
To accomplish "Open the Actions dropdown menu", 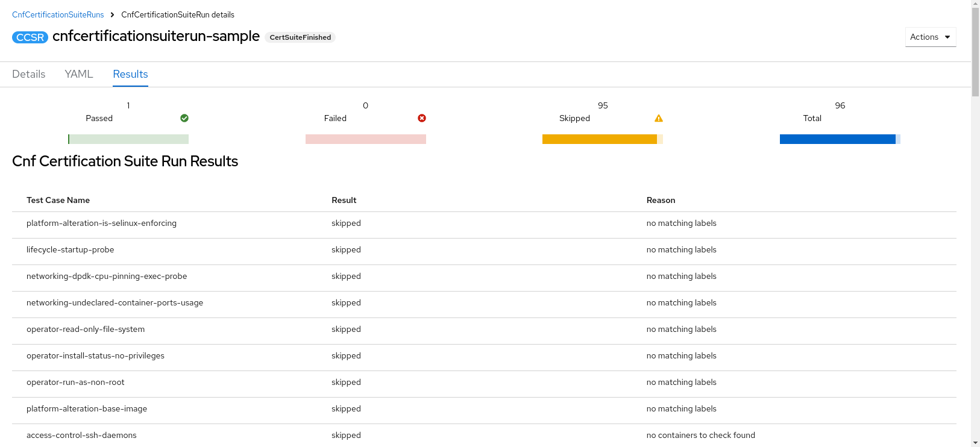I will 931,37.
